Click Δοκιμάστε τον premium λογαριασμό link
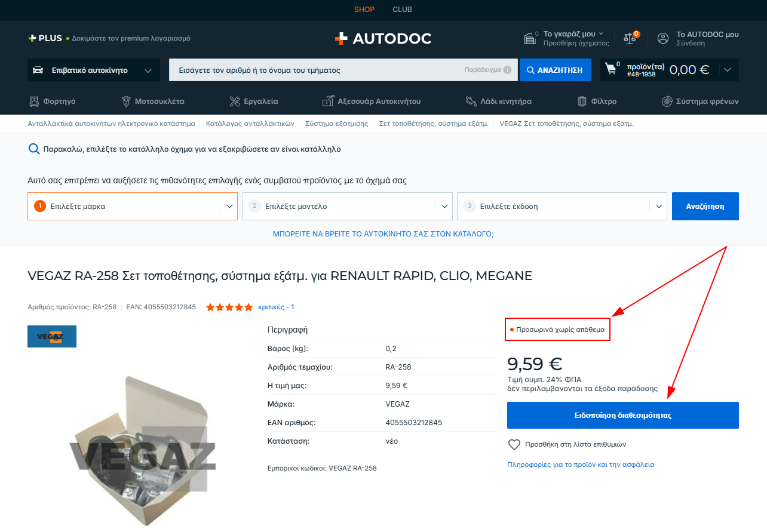Screen dimensions: 767x532 [x=131, y=38]
